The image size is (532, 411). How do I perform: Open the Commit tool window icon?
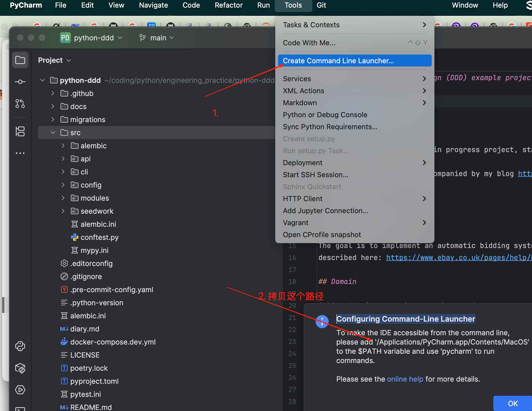coord(20,82)
